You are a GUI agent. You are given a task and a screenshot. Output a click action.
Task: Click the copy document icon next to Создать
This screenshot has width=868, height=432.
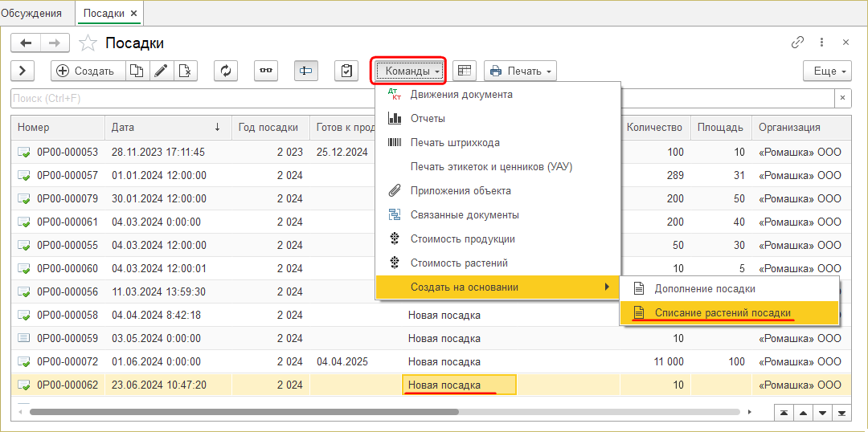coord(137,71)
